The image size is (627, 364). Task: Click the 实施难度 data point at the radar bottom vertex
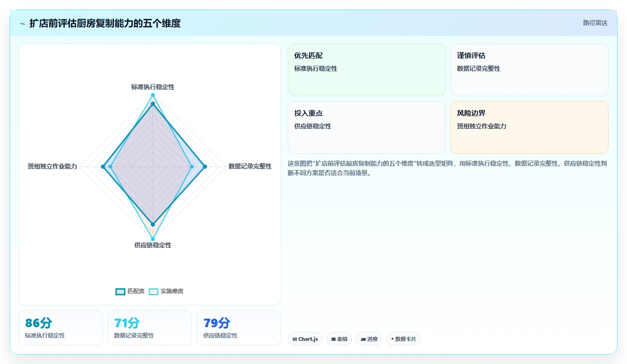coord(153,239)
